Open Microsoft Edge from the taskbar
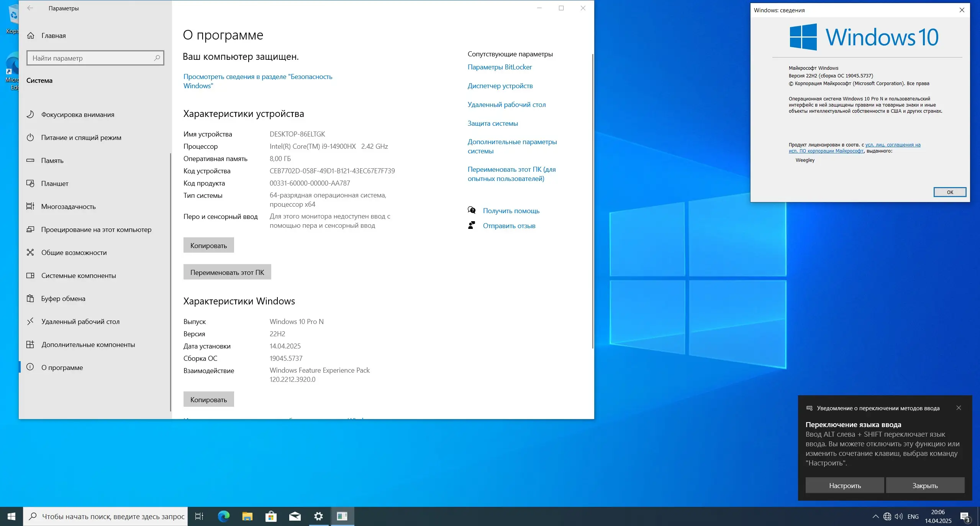 coord(224,516)
